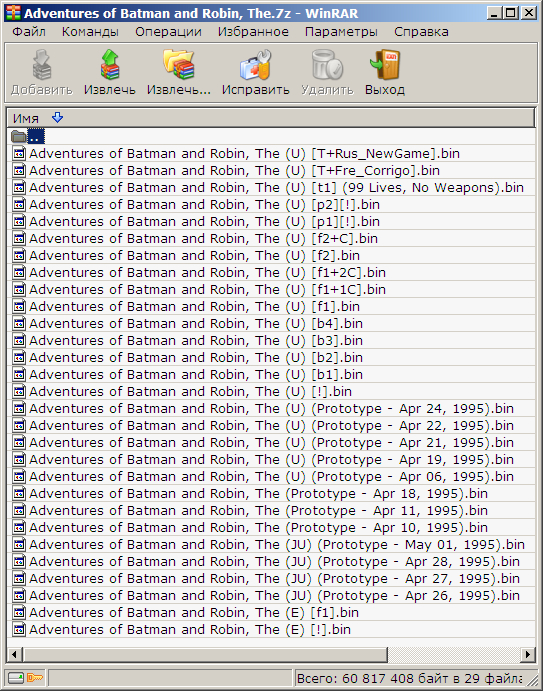Screen dimensions: 543x691
Task: Select file name (U) [f1+1C].bin
Action: pyautogui.click(x=208, y=290)
